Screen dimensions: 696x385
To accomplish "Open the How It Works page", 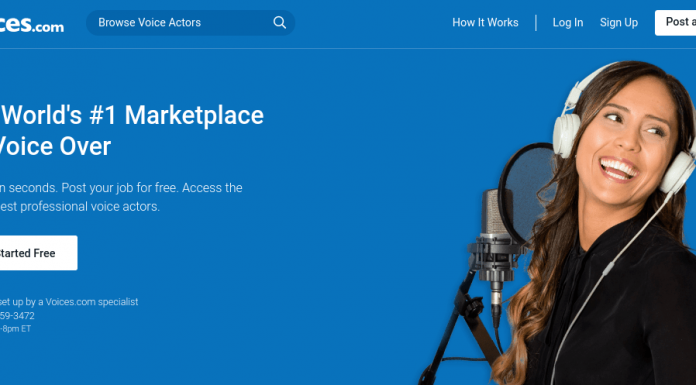I will pyautogui.click(x=485, y=23).
